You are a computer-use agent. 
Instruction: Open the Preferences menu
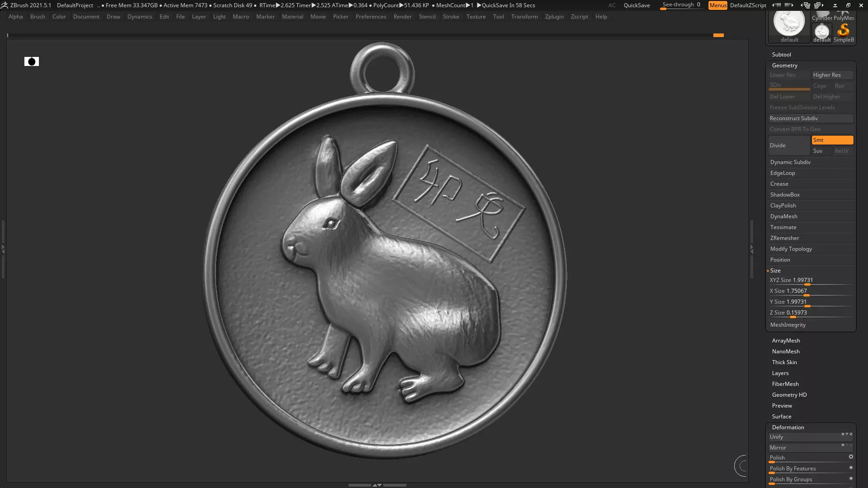[x=371, y=17]
